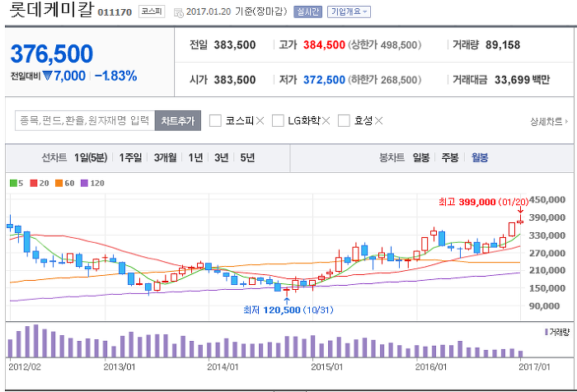Click the 저가 value 372,500
Image resolution: width=577 pixels, height=392 pixels.
pyautogui.click(x=324, y=80)
